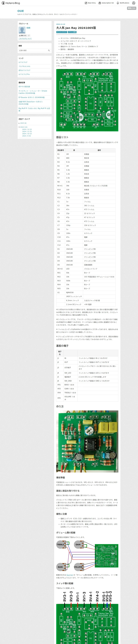This screenshot has width=138, height=644.
Task: Open 週刊はてなブログ link
Action: point(24,70)
